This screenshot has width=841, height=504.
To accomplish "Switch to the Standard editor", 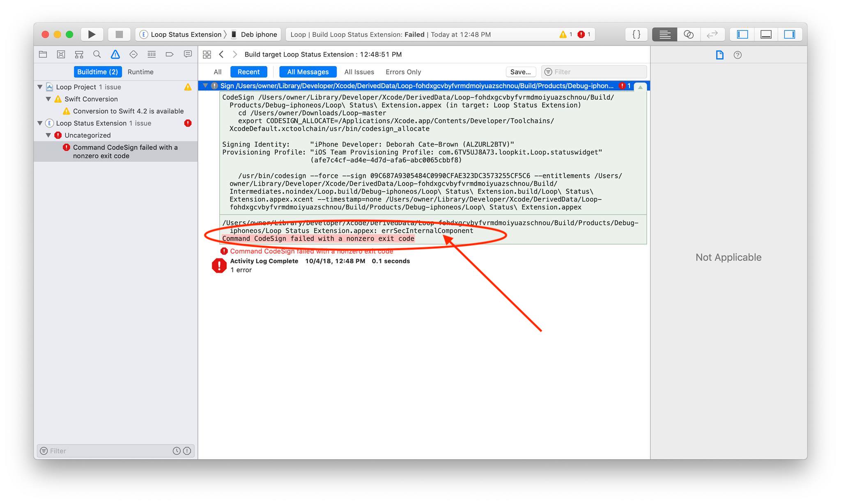I will [665, 34].
